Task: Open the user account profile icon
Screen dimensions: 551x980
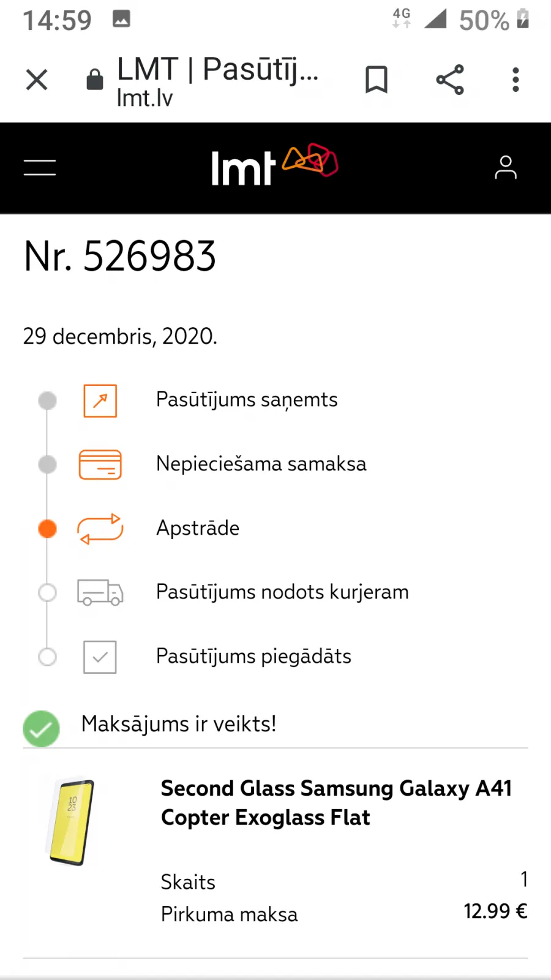Action: click(x=506, y=167)
